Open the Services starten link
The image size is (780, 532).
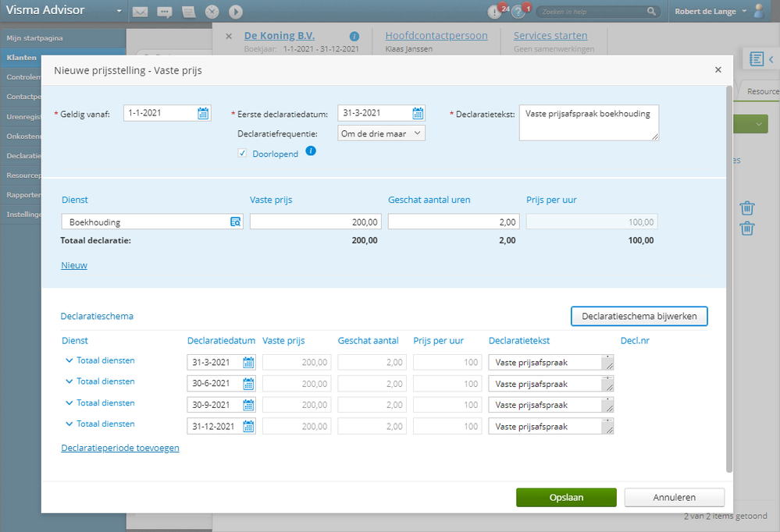coord(550,36)
